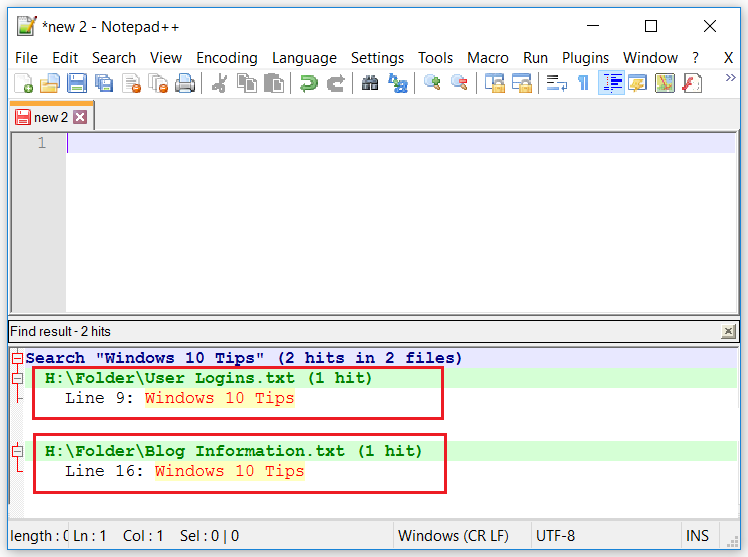748x557 pixels.
Task: Click the Line 9 search hit
Action: click(x=180, y=398)
